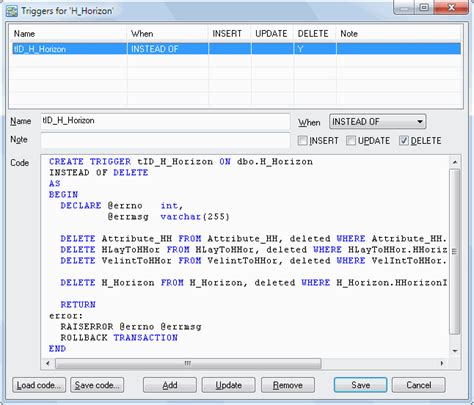This screenshot has height=405, width=474.
Task: Click the horizontal scroll left arrow
Action: click(47, 363)
